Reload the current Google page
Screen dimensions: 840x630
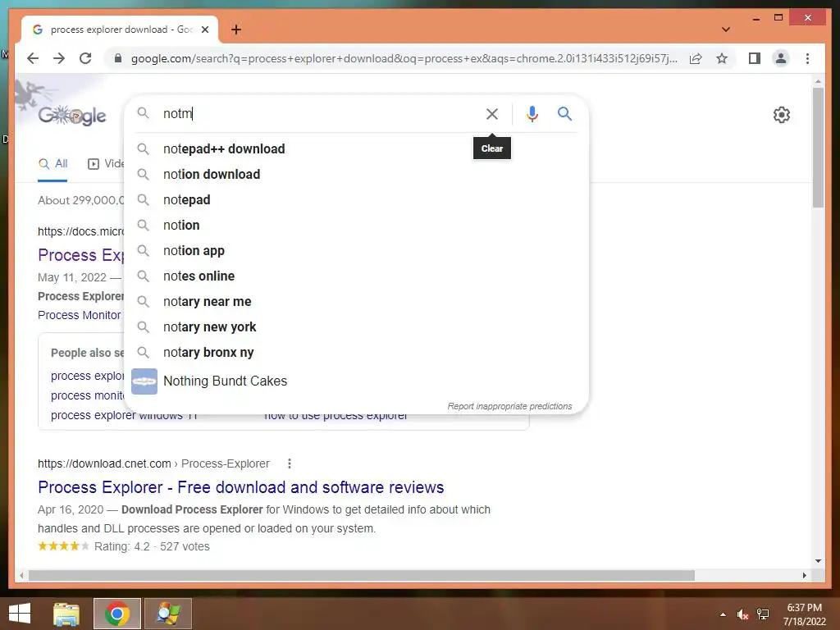click(85, 58)
